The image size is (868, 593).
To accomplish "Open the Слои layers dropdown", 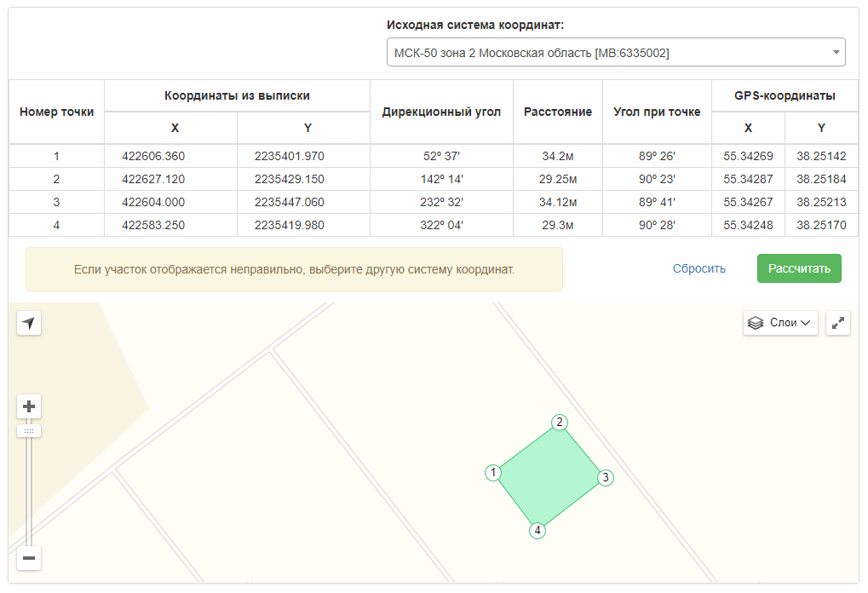I will click(x=780, y=323).
